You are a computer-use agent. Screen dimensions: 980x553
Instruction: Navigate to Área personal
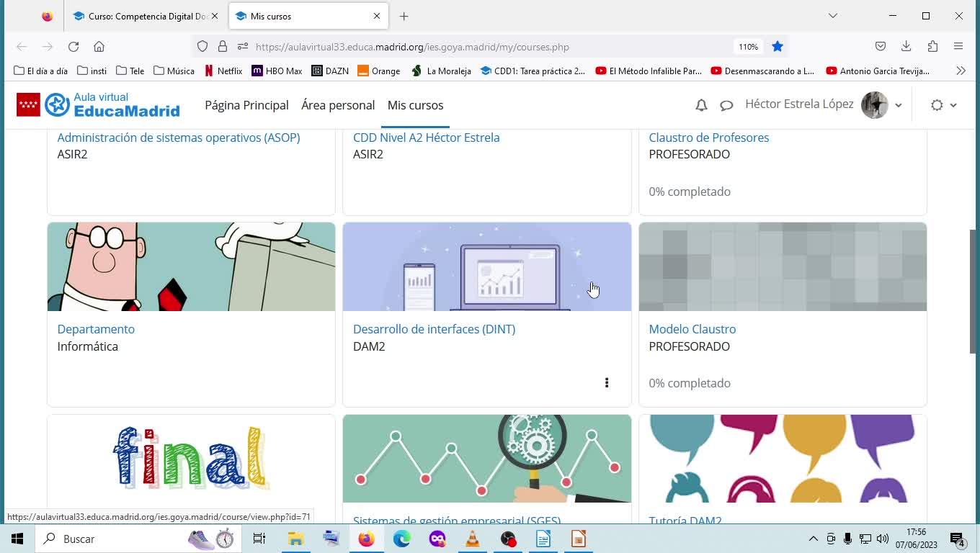[x=338, y=105]
